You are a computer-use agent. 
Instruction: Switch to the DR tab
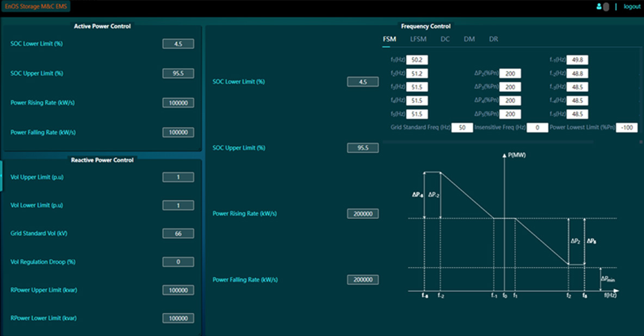(493, 39)
